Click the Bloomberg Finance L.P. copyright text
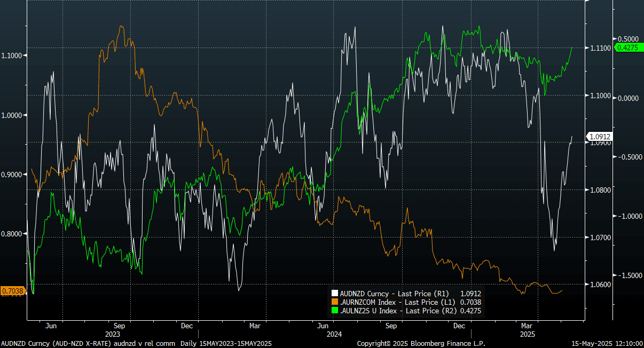The image size is (644, 348). pos(421,343)
